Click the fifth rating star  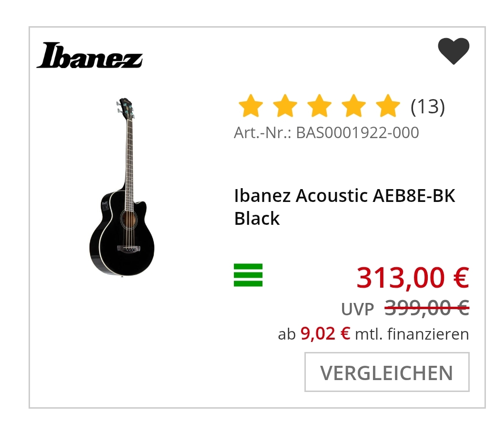tap(388, 106)
